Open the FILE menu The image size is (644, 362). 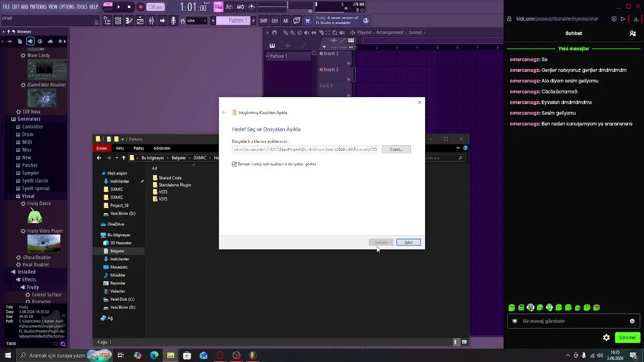(x=7, y=7)
